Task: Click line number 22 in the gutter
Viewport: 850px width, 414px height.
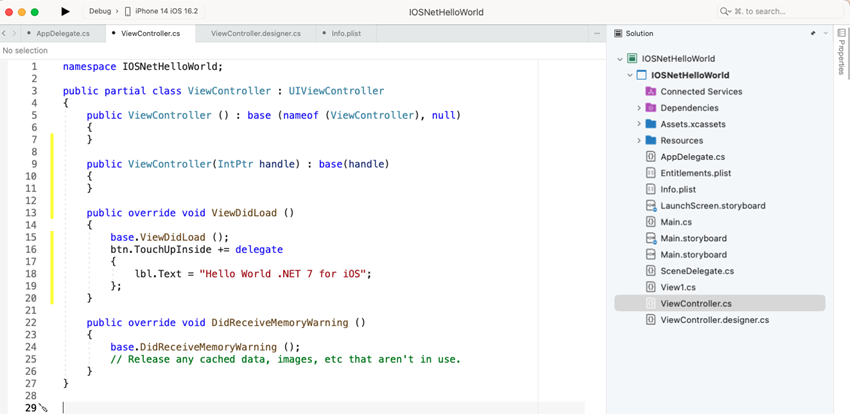Action: (x=31, y=322)
